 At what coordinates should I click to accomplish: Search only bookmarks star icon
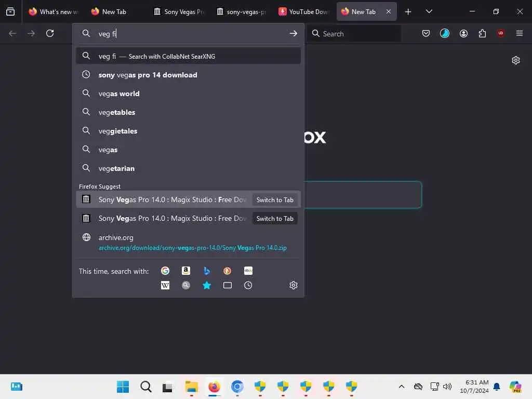[207, 285]
